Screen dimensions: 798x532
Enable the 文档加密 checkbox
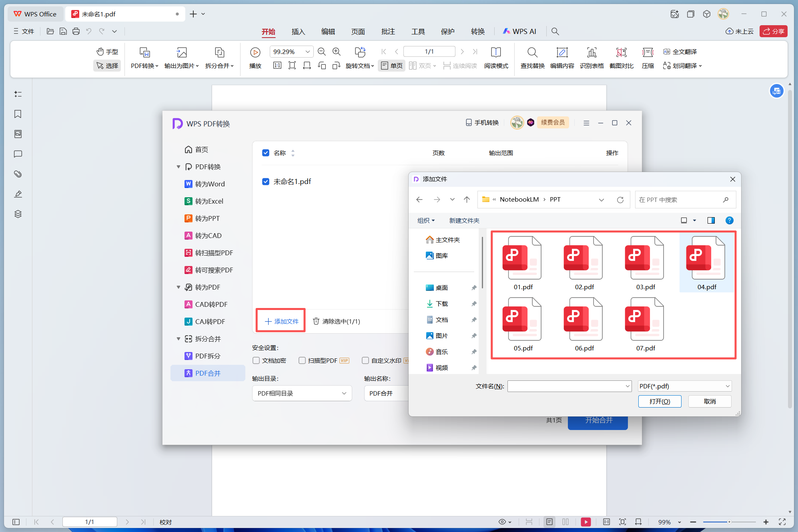click(257, 360)
